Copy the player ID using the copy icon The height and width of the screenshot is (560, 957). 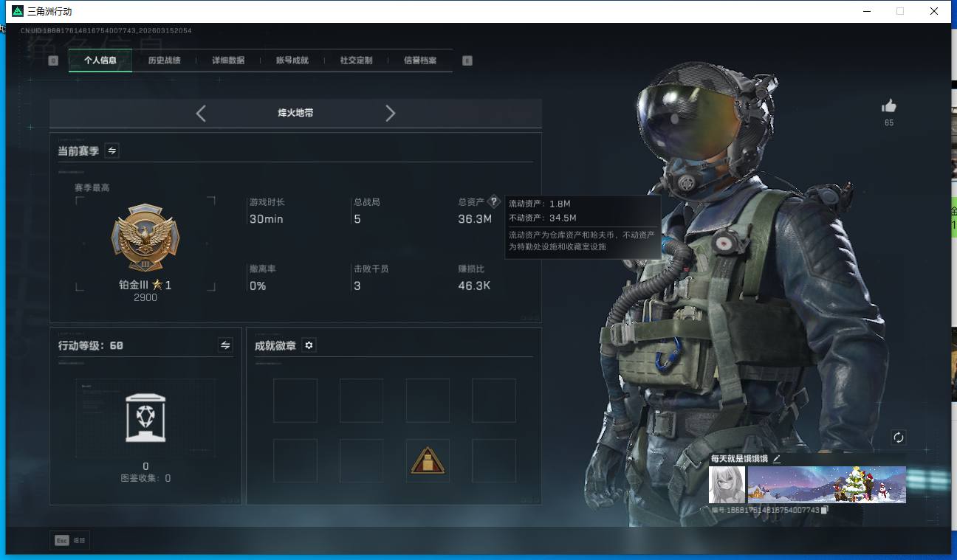tap(825, 511)
